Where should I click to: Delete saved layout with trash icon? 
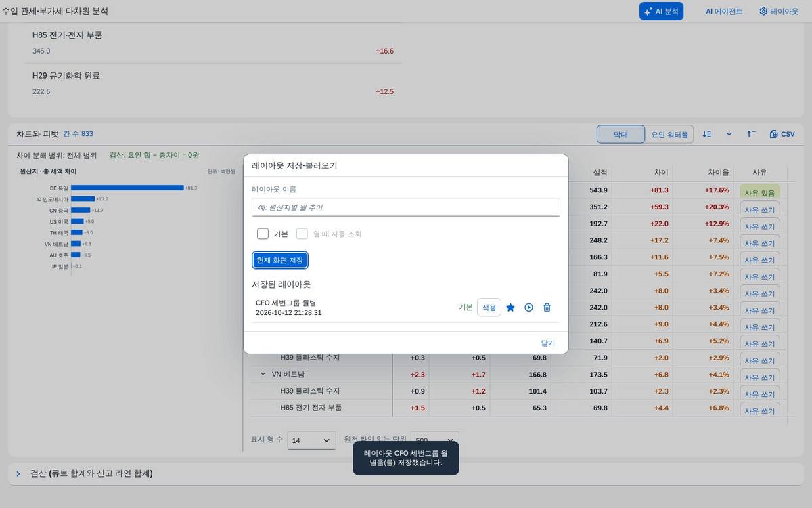(x=547, y=308)
